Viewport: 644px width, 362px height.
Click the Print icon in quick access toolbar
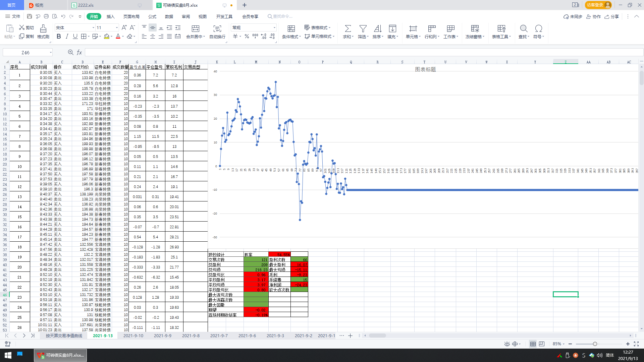coord(46,16)
